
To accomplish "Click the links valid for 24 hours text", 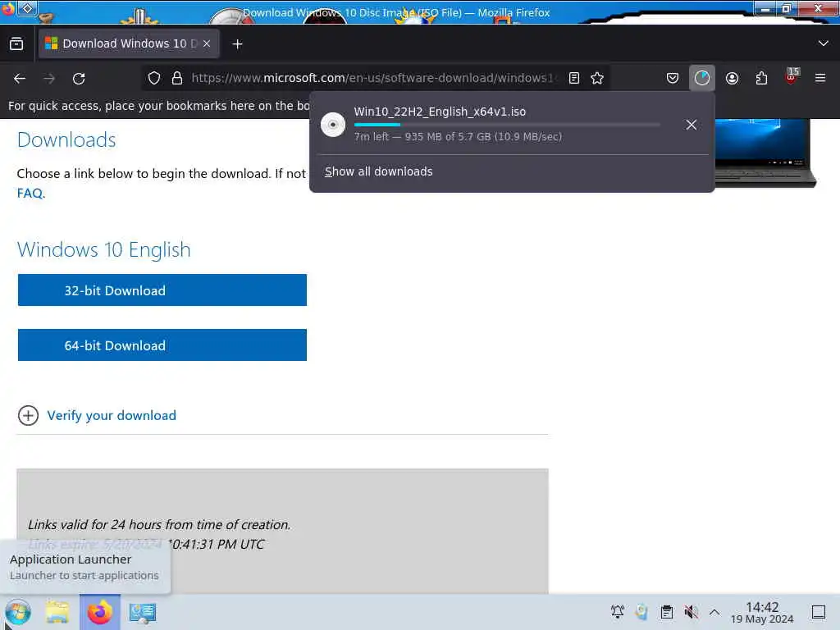I will pos(159,524).
